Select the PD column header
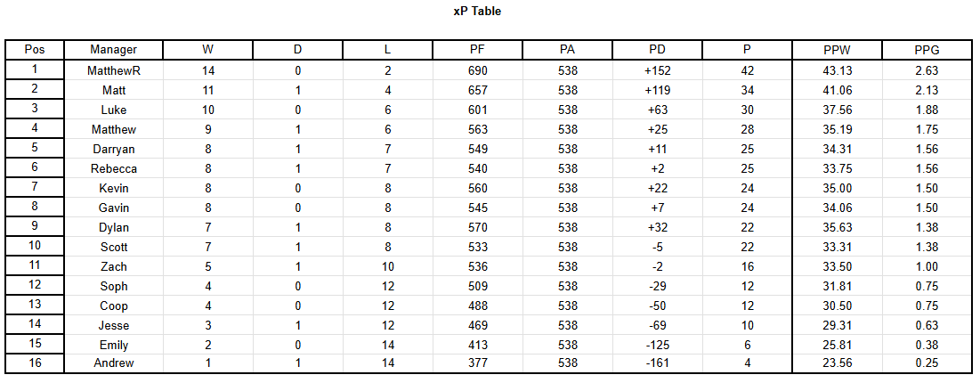The image size is (980, 383). click(658, 50)
